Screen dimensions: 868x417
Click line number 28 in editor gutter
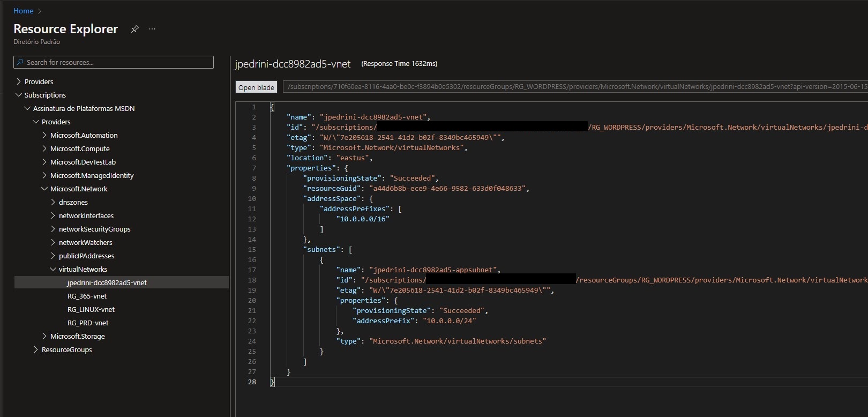(252, 382)
